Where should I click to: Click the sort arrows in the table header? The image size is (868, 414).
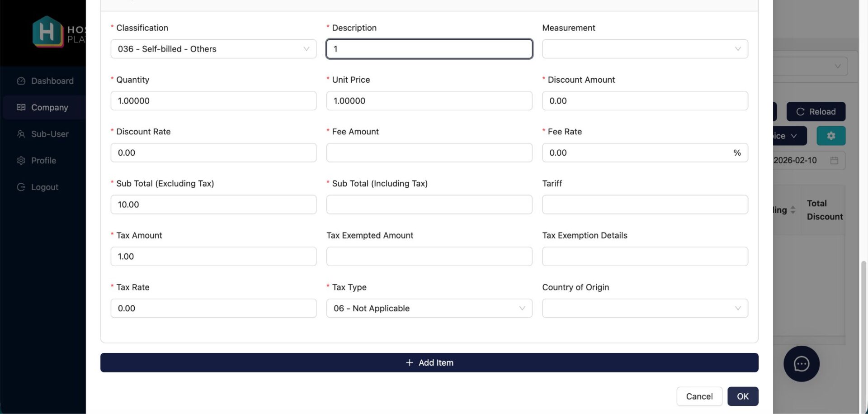pos(793,210)
